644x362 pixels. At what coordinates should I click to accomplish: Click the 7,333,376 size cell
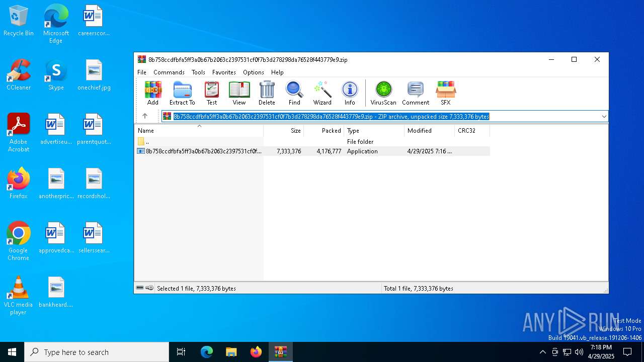(289, 151)
